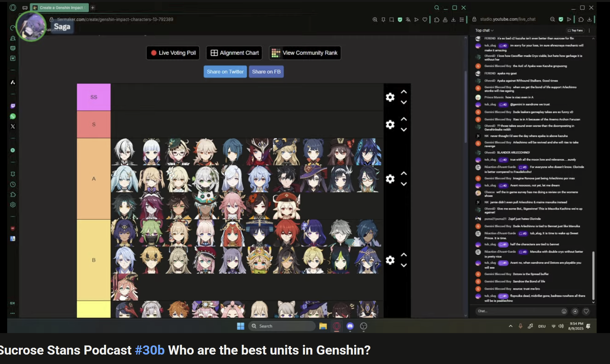Open emoji picker in chat box
610x364 pixels.
click(564, 311)
